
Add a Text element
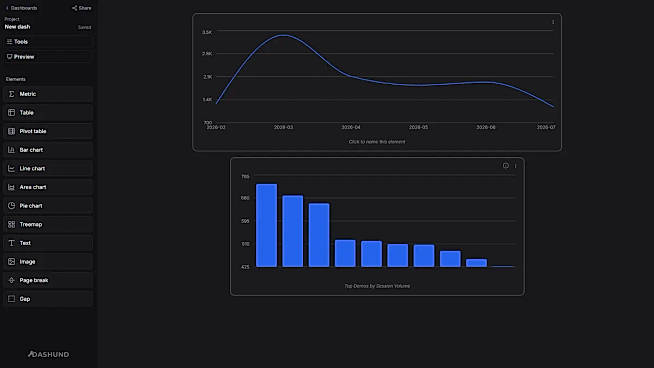48,243
